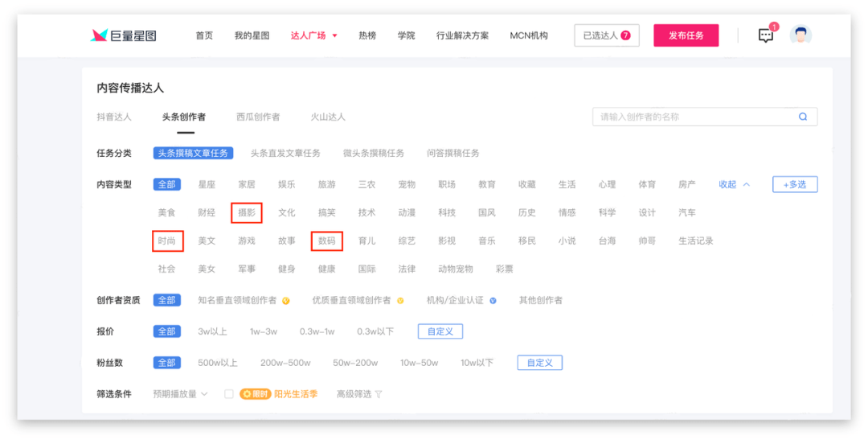868x440 pixels.
Task: Click the 巨量星图 logo
Action: 124,35
